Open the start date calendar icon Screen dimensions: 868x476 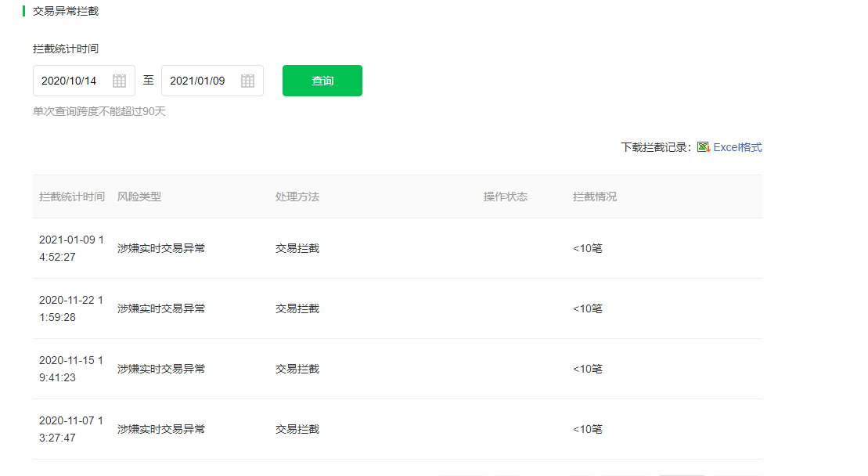[119, 81]
